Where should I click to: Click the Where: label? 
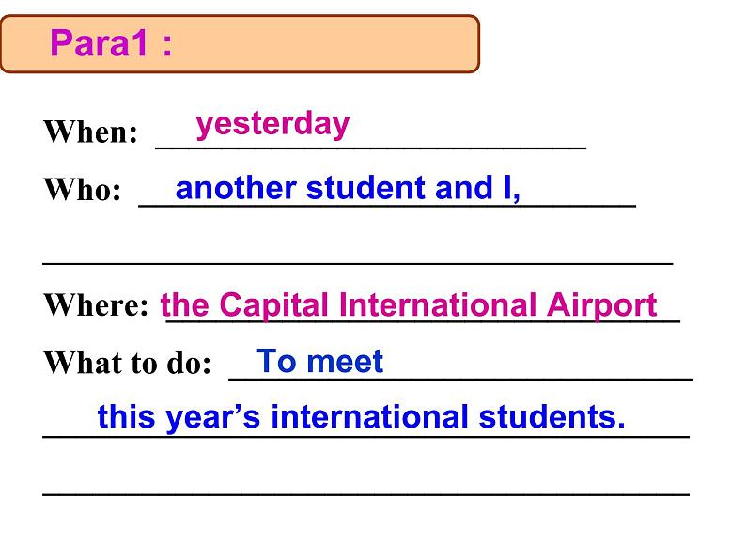(x=96, y=304)
